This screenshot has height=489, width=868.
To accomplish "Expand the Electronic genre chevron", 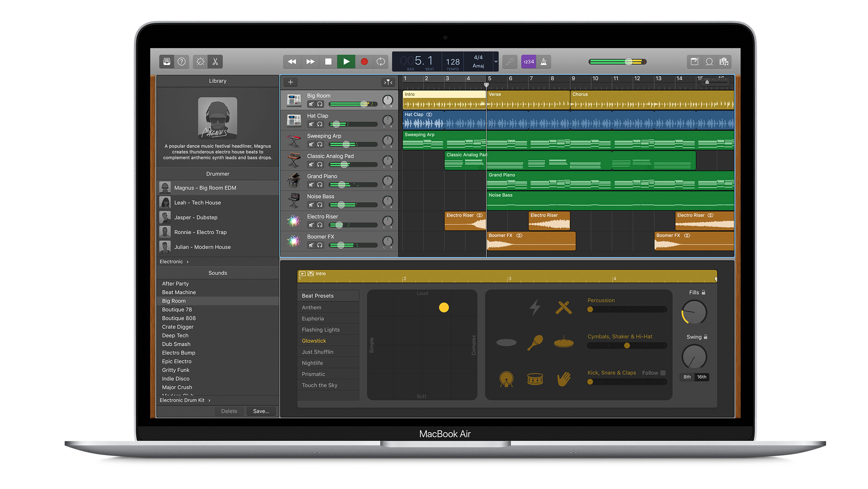I will tap(187, 262).
